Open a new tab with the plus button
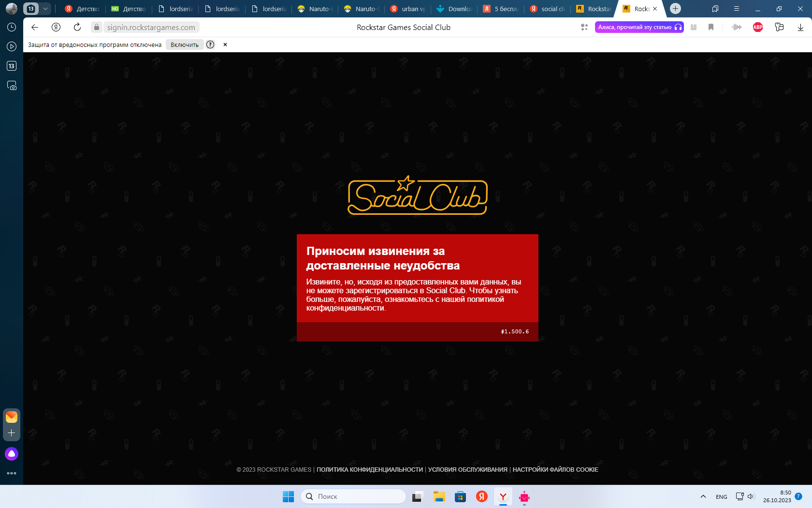Image resolution: width=812 pixels, height=508 pixels. pos(676,8)
